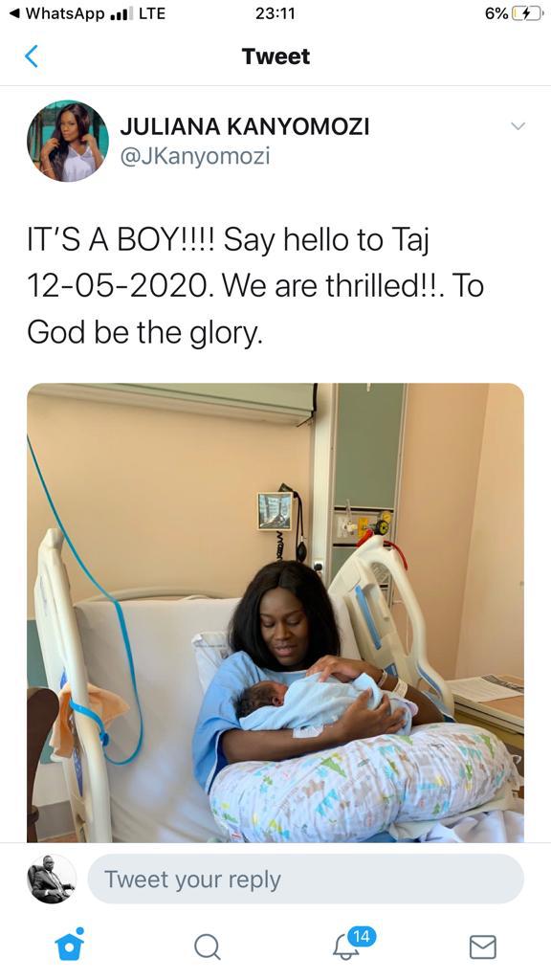Tap the "IT'S A BOY" tweet text
Viewport: 551px width, 980px height.
click(x=256, y=285)
